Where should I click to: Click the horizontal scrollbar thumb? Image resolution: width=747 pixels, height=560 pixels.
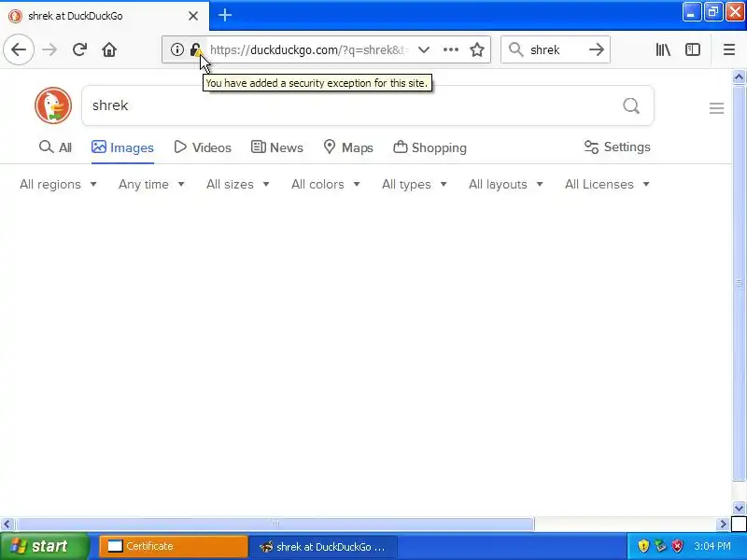click(x=275, y=525)
